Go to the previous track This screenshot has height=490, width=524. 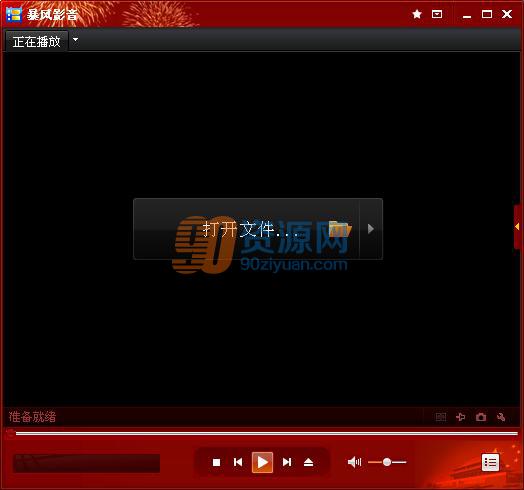(x=238, y=462)
